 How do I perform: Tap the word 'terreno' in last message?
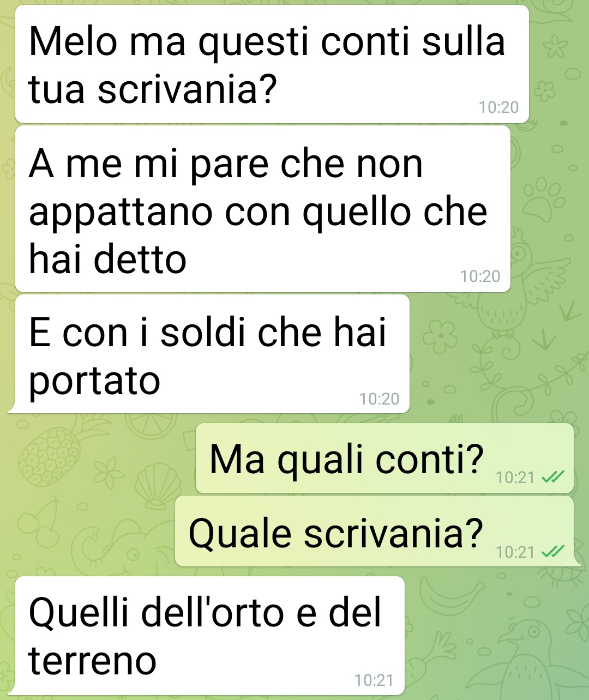(93, 661)
